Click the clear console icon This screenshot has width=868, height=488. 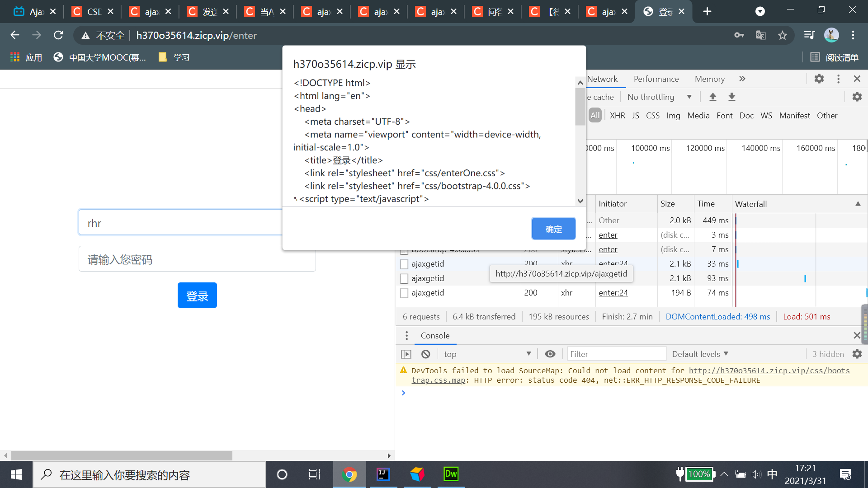tap(425, 354)
